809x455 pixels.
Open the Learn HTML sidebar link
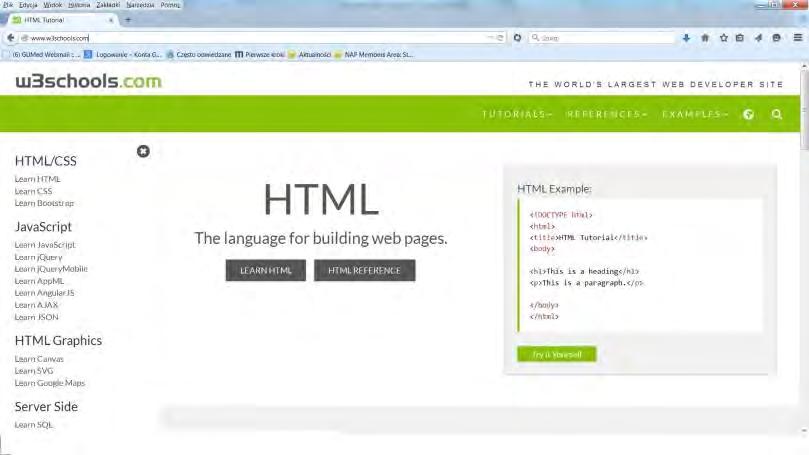[x=38, y=179]
